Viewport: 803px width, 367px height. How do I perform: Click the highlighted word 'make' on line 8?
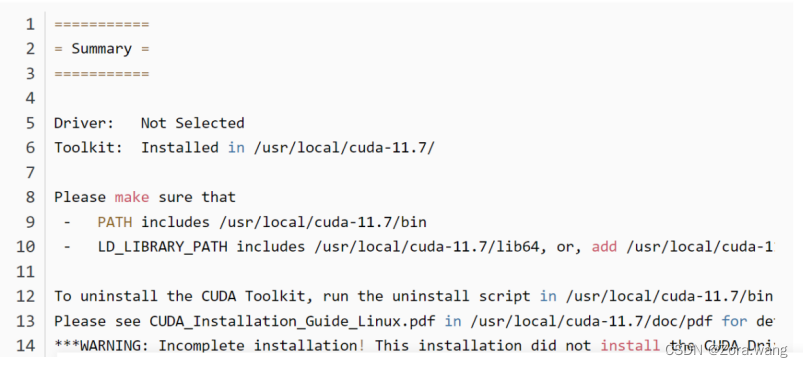[132, 197]
